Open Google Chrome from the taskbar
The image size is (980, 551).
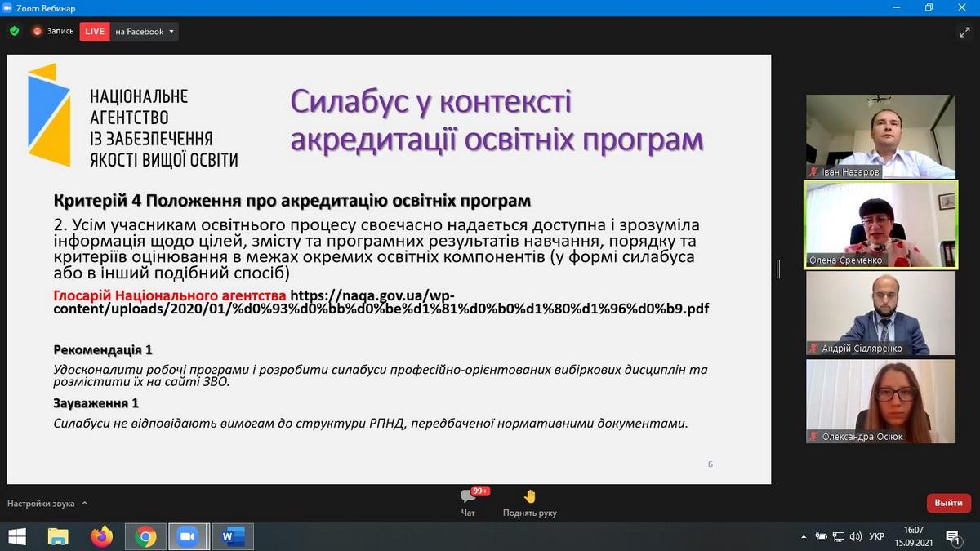(x=146, y=536)
